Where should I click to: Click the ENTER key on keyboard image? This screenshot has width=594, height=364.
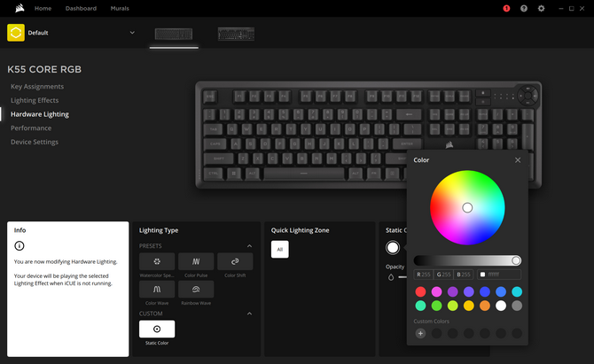pyautogui.click(x=407, y=143)
